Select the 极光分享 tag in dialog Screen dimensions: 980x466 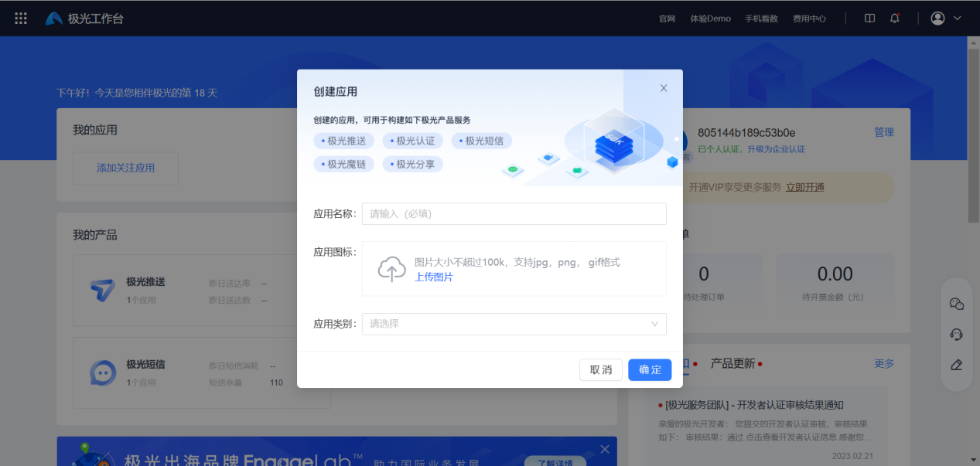pos(413,164)
